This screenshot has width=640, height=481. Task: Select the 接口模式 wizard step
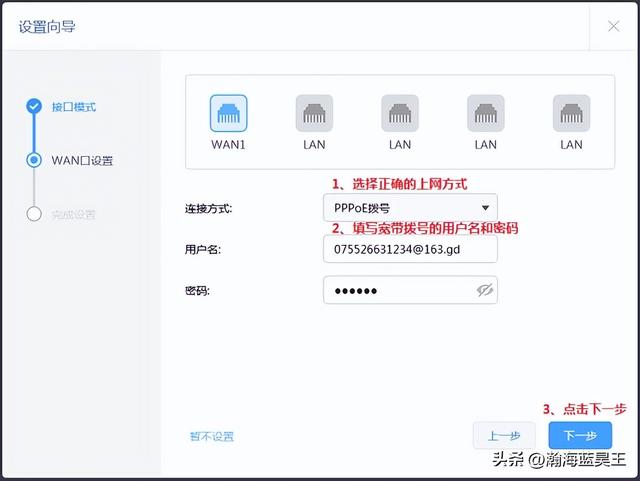74,107
